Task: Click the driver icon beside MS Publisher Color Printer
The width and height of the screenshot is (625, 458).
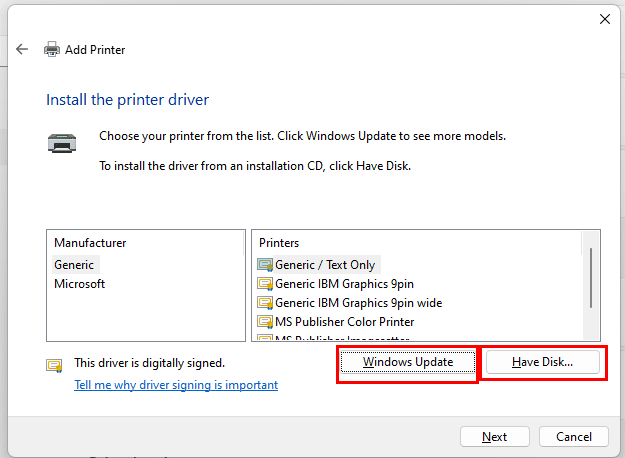Action: (x=265, y=322)
